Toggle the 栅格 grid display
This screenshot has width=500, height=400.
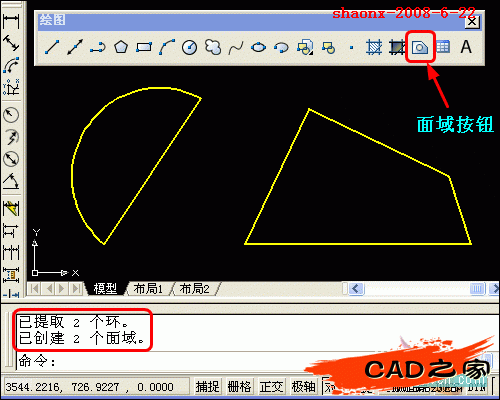(239, 387)
